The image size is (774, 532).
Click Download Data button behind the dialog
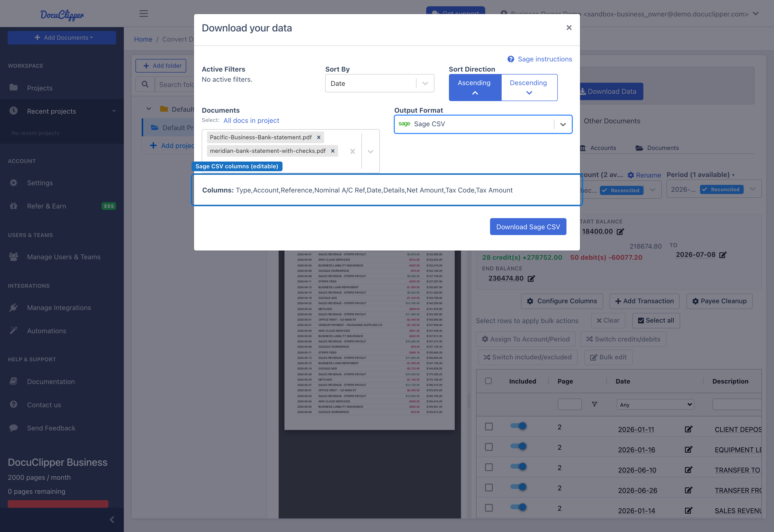click(611, 91)
